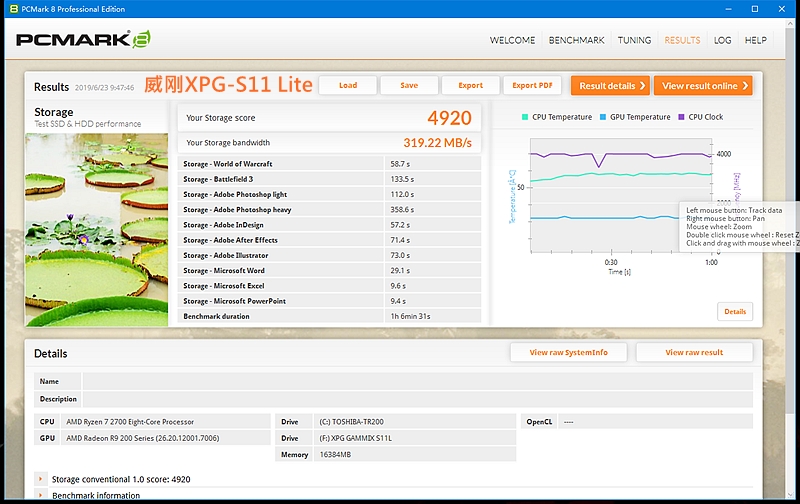Screen dimensions: 800x504
Task: Toggle the CPU Temperature legend swatch
Action: 525,117
